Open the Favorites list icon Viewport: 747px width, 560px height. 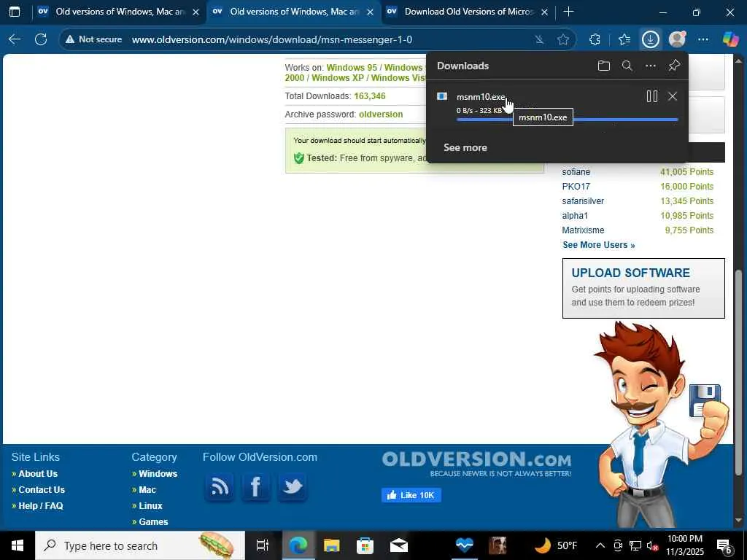click(x=624, y=39)
